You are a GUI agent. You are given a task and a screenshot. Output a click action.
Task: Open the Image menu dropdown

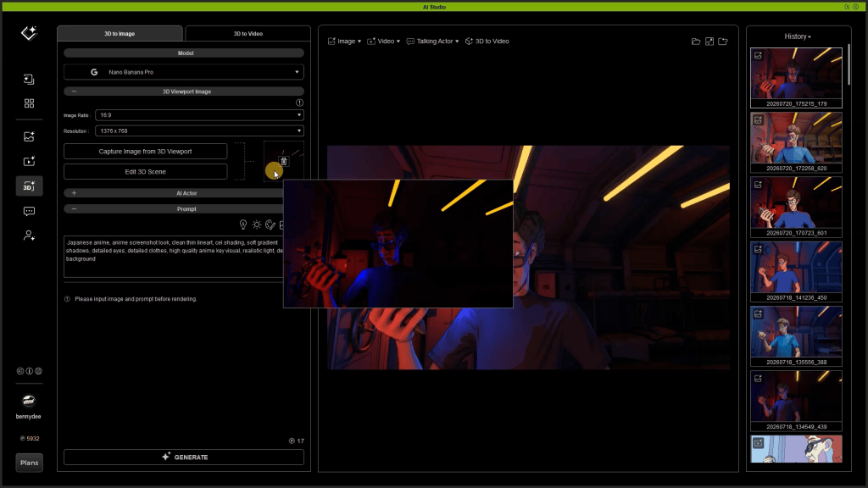[344, 42]
